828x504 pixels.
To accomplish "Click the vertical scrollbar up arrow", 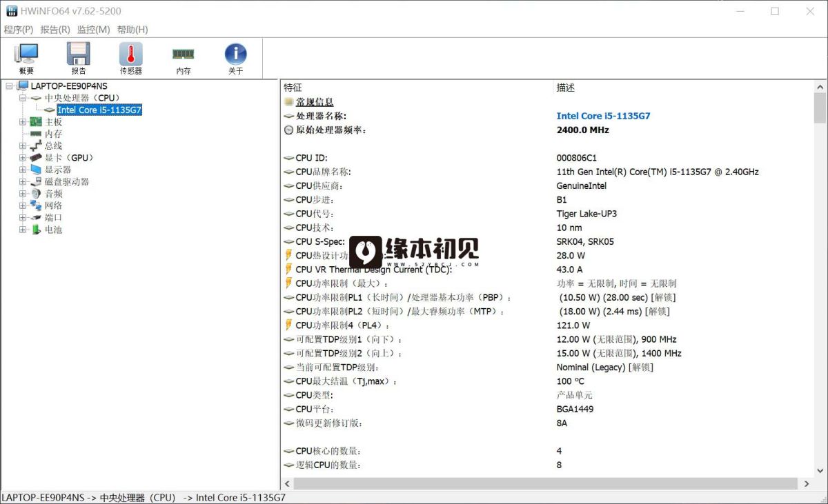I will tap(820, 87).
